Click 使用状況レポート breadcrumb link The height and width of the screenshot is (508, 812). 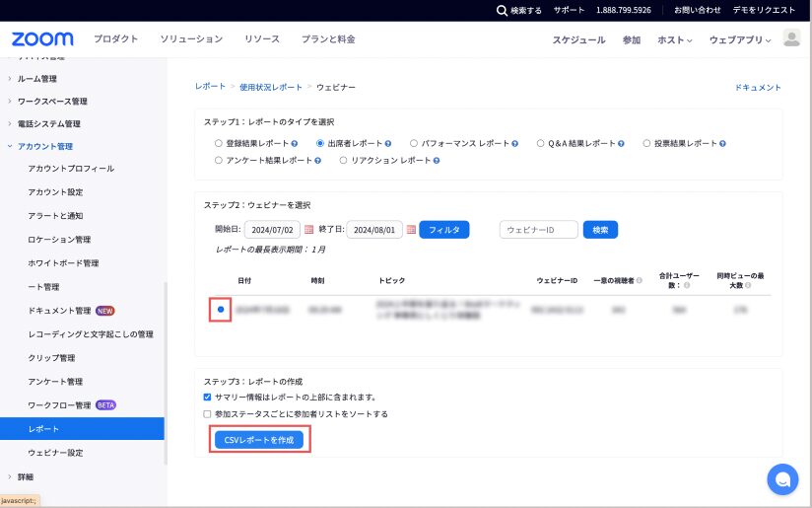point(271,88)
